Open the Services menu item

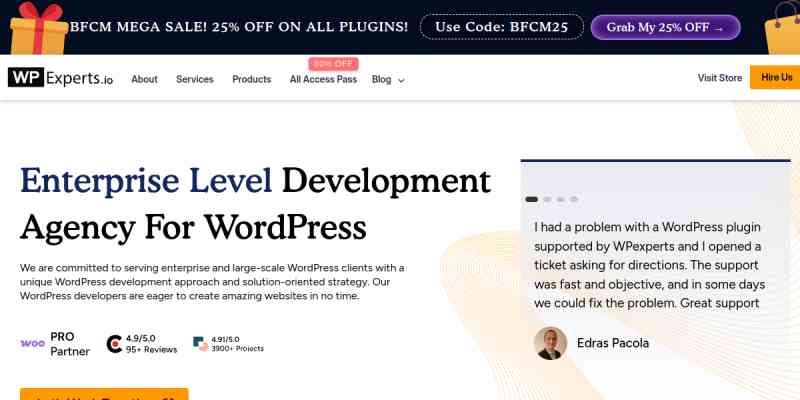pyautogui.click(x=194, y=79)
